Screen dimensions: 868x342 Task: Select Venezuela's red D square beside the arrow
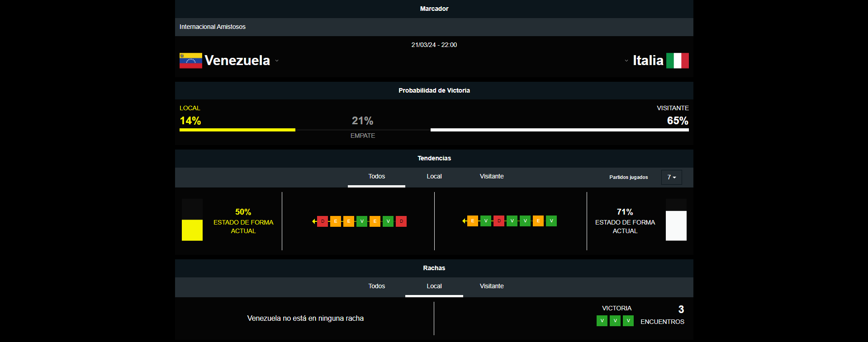coord(323,221)
